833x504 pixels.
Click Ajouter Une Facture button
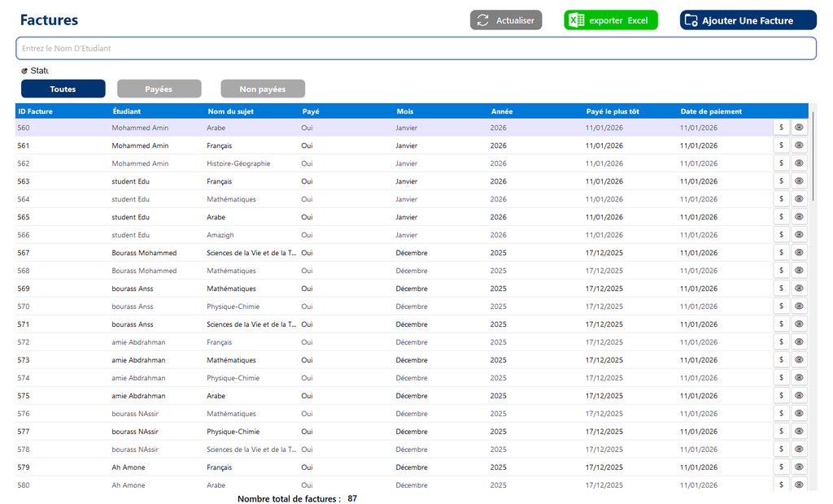[x=748, y=20]
